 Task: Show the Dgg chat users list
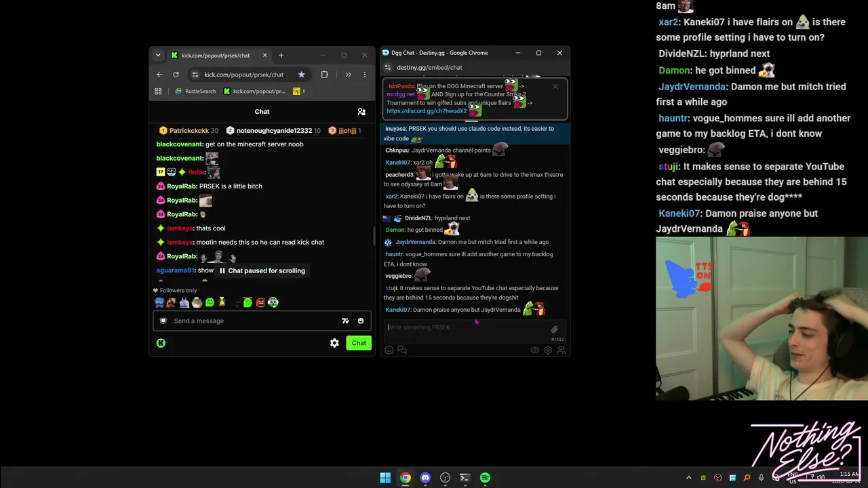pos(561,350)
